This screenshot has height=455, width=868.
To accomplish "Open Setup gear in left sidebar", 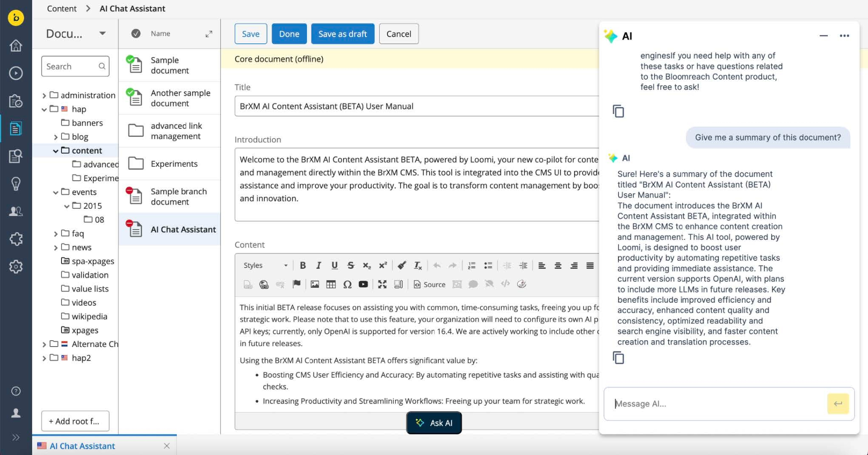I will pos(16,267).
